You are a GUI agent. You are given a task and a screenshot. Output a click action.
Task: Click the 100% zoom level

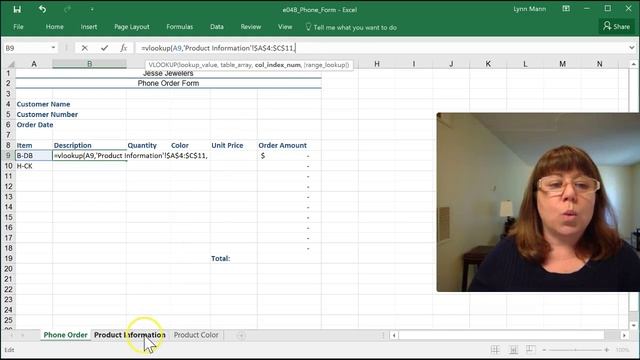(622, 350)
